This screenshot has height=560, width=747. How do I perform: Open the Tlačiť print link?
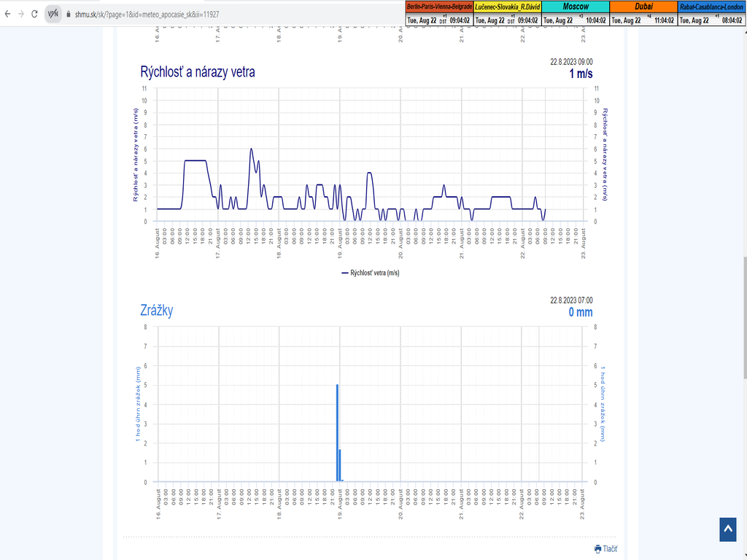610,548
